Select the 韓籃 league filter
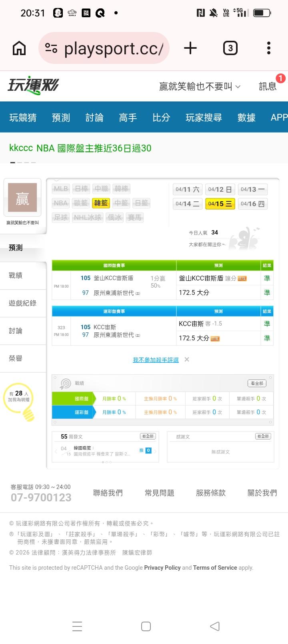Viewport: 288px width, 644px height. pos(101,203)
